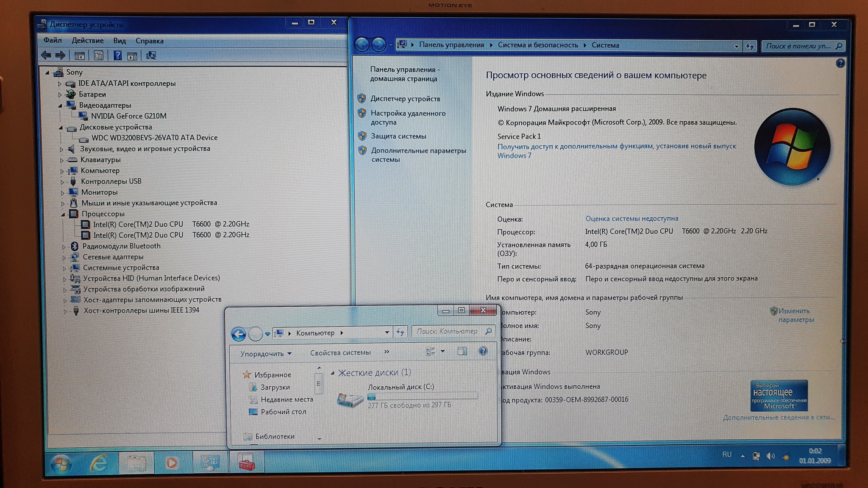The height and width of the screenshot is (488, 868).
Task: Click the blue Help icon in Device Manager toolbar
Action: (117, 55)
